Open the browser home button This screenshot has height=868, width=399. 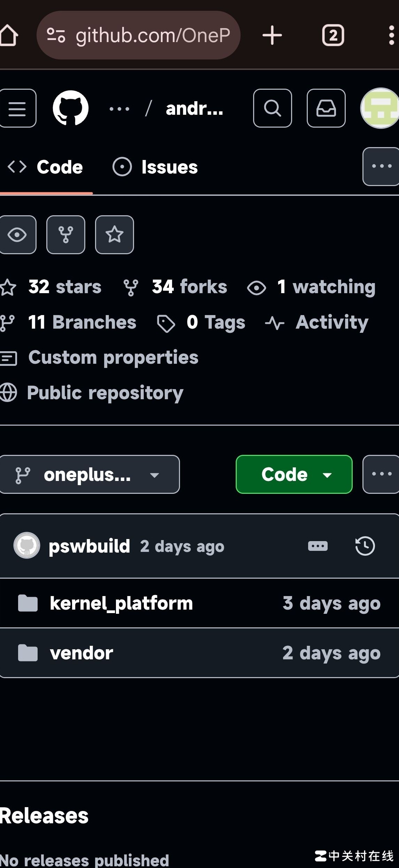(x=9, y=35)
